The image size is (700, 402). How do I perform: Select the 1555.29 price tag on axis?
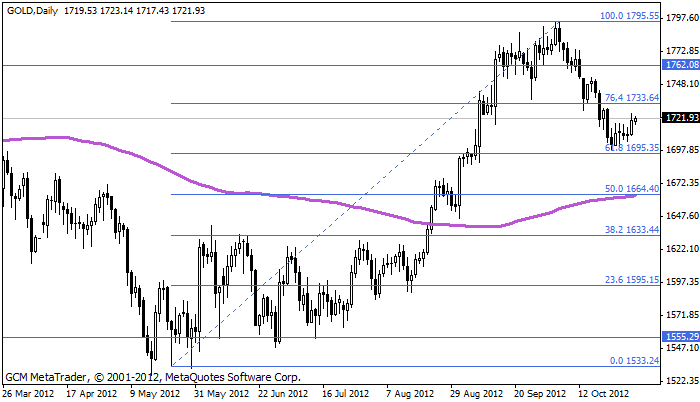click(x=680, y=338)
